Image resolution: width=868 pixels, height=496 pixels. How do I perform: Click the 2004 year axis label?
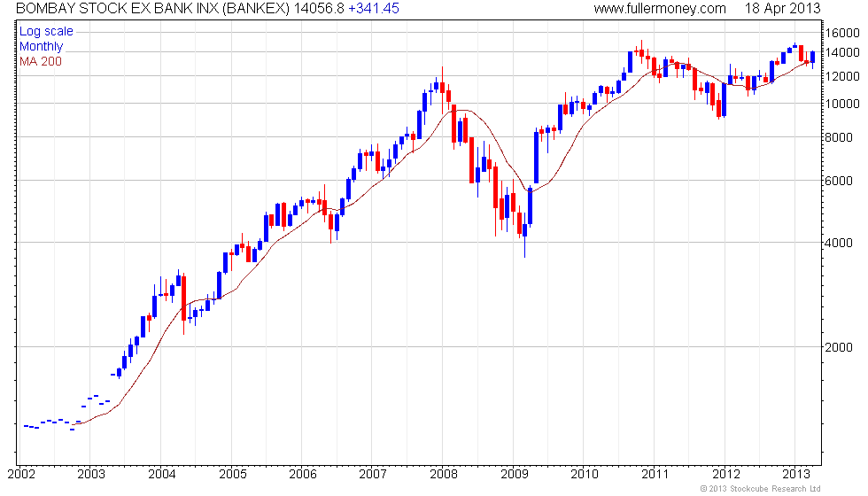coord(161,474)
